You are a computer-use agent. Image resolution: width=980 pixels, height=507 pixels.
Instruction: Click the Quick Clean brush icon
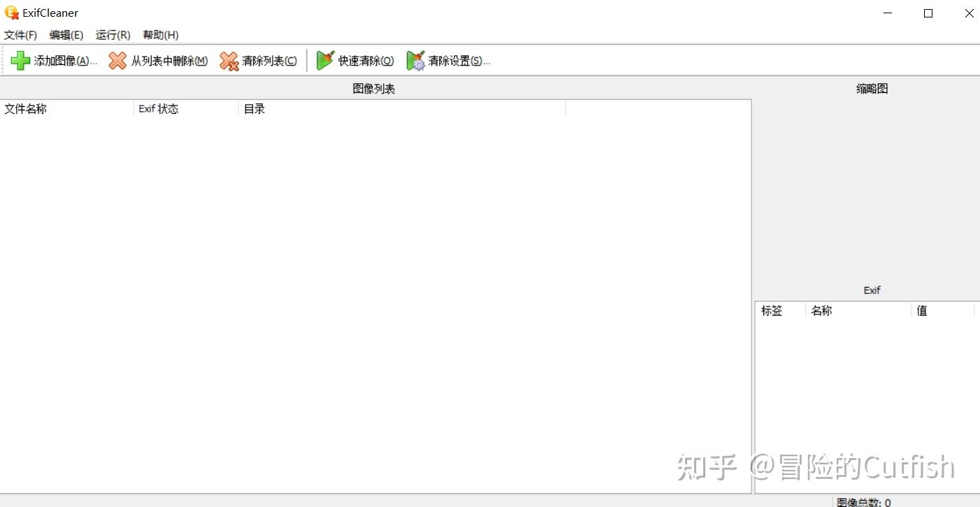[326, 59]
